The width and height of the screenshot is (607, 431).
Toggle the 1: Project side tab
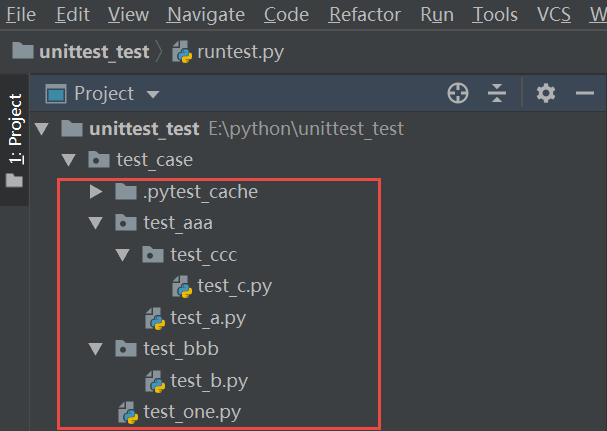point(15,128)
